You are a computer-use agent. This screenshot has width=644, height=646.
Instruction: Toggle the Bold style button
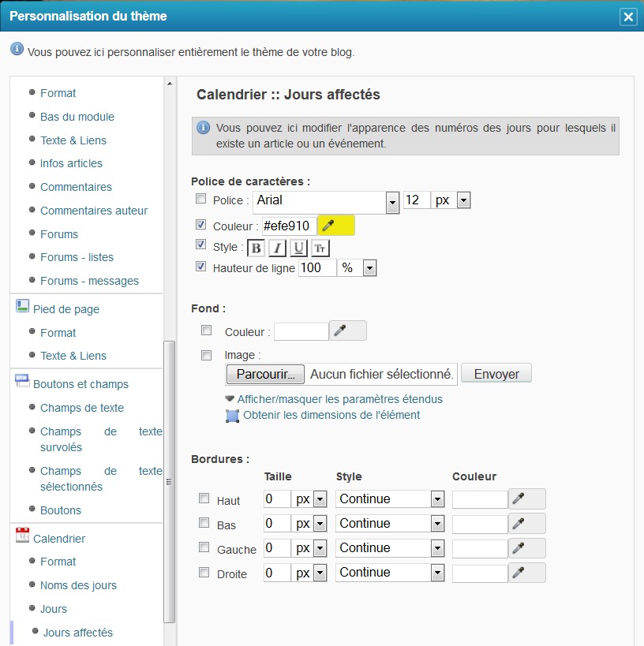(256, 248)
